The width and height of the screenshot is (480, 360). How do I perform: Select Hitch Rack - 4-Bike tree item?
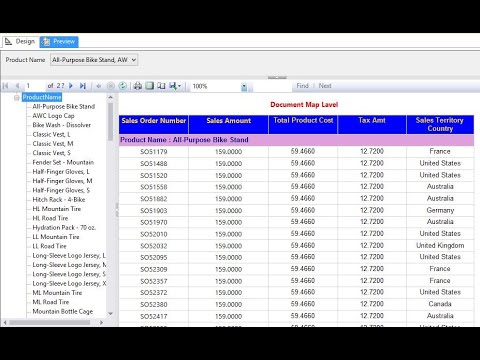coord(59,200)
